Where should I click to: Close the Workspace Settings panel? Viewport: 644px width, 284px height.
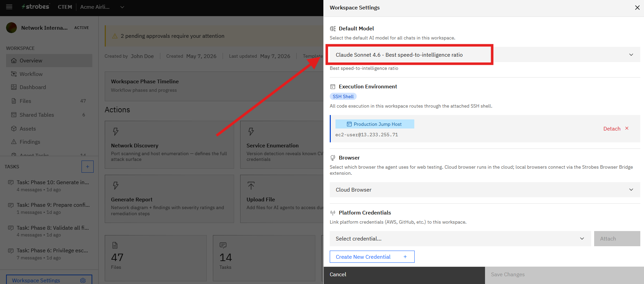pyautogui.click(x=637, y=8)
